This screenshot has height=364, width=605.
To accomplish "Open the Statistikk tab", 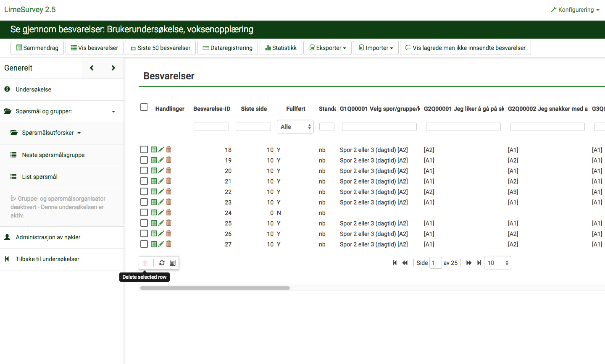I will [281, 48].
